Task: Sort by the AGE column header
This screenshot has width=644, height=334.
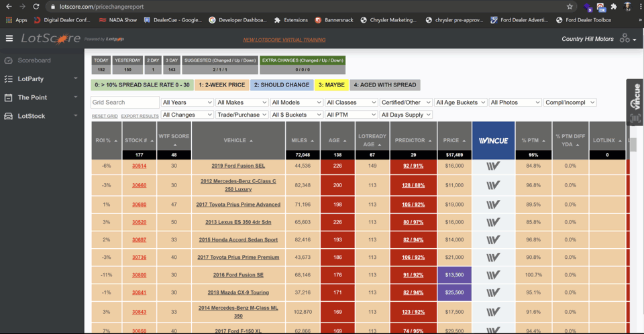Action: click(x=337, y=140)
